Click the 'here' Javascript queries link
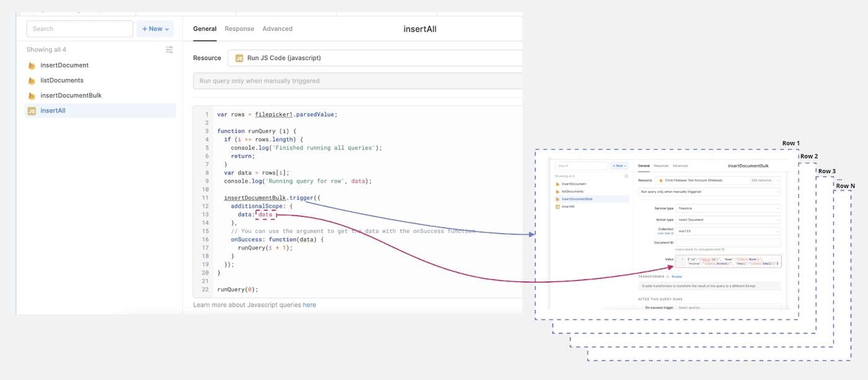868x380 pixels. (309, 305)
